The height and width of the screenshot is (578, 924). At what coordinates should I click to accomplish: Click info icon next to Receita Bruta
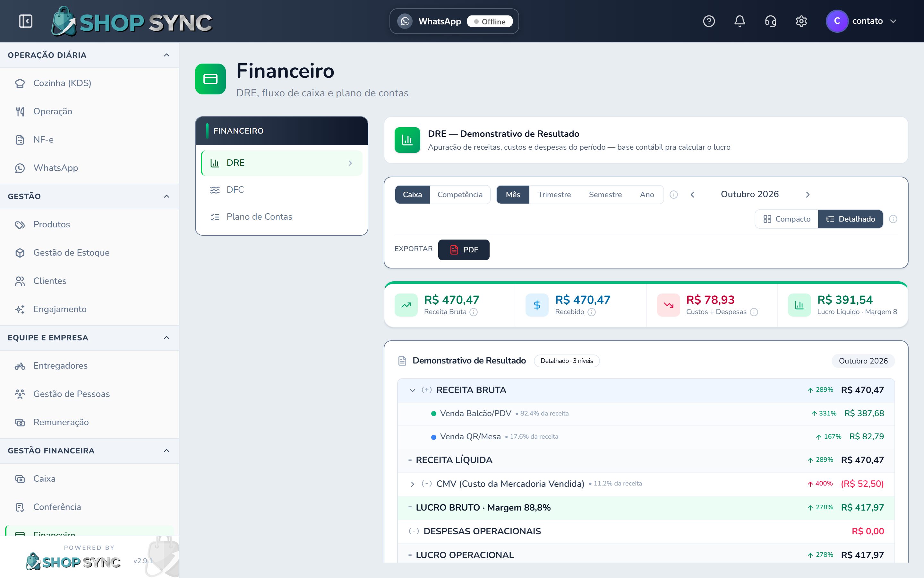(474, 312)
